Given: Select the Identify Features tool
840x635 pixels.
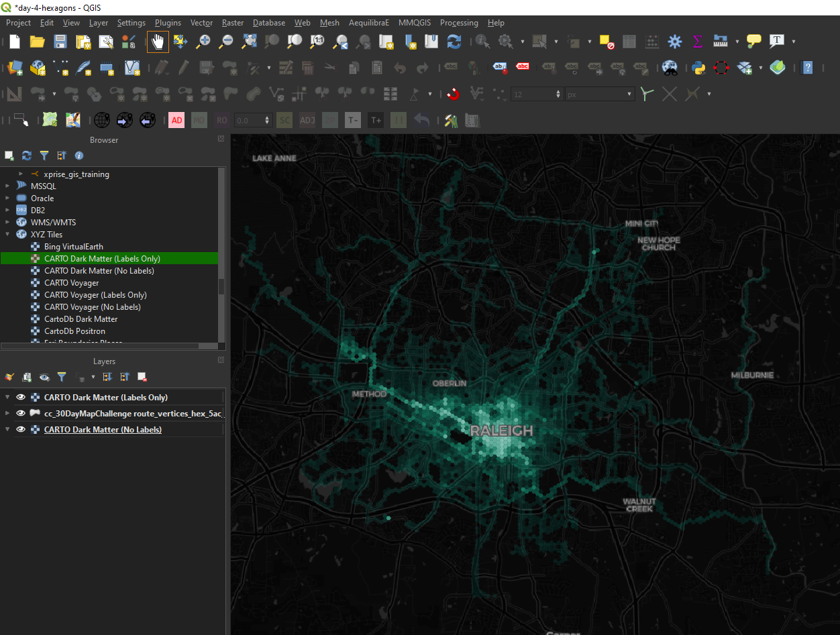Looking at the screenshot, I should point(482,41).
